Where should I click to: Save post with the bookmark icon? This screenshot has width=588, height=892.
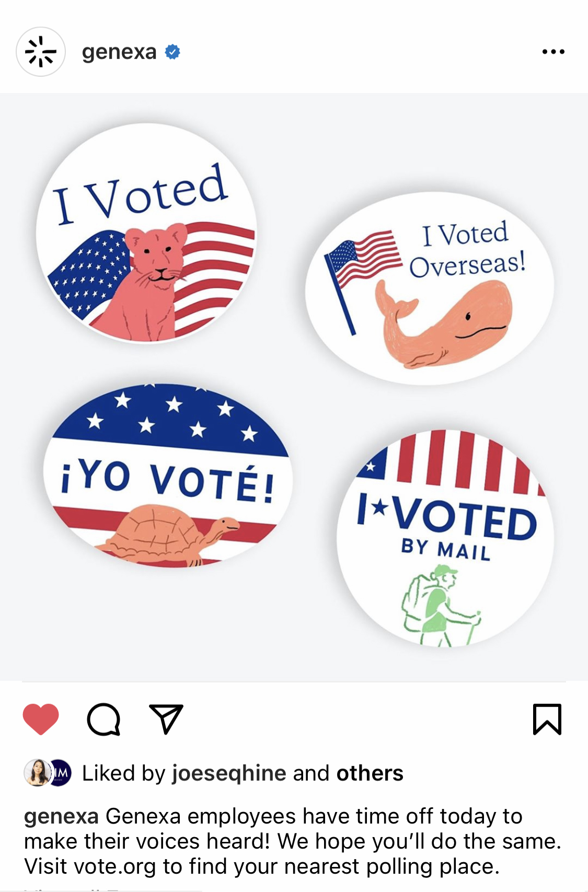pos(547,719)
